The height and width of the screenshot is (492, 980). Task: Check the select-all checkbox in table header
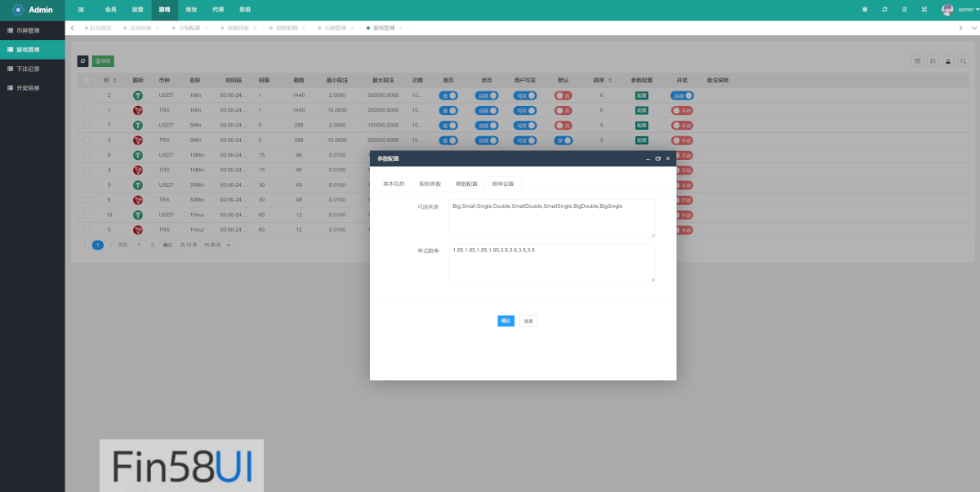click(87, 81)
